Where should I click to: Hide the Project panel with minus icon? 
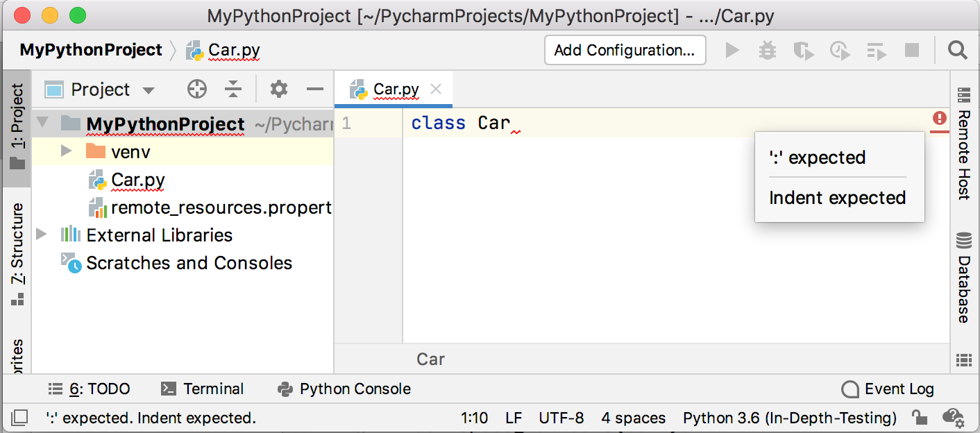315,89
